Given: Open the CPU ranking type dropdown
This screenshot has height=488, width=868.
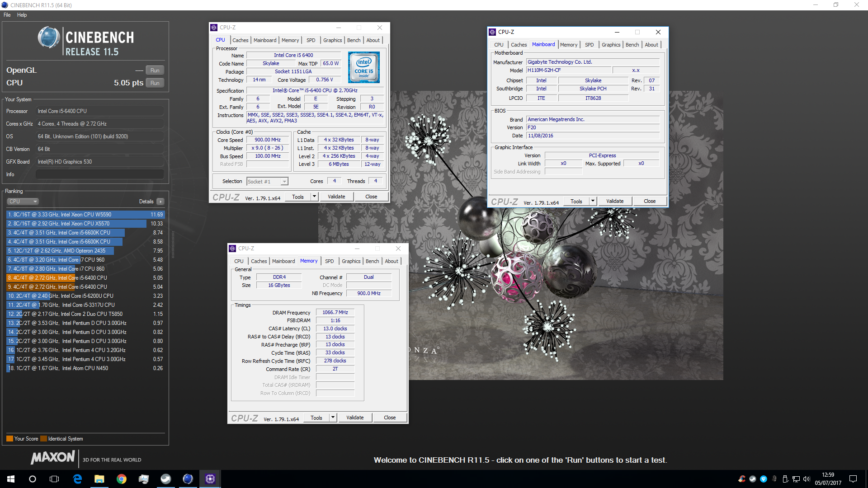Looking at the screenshot, I should click(x=23, y=202).
